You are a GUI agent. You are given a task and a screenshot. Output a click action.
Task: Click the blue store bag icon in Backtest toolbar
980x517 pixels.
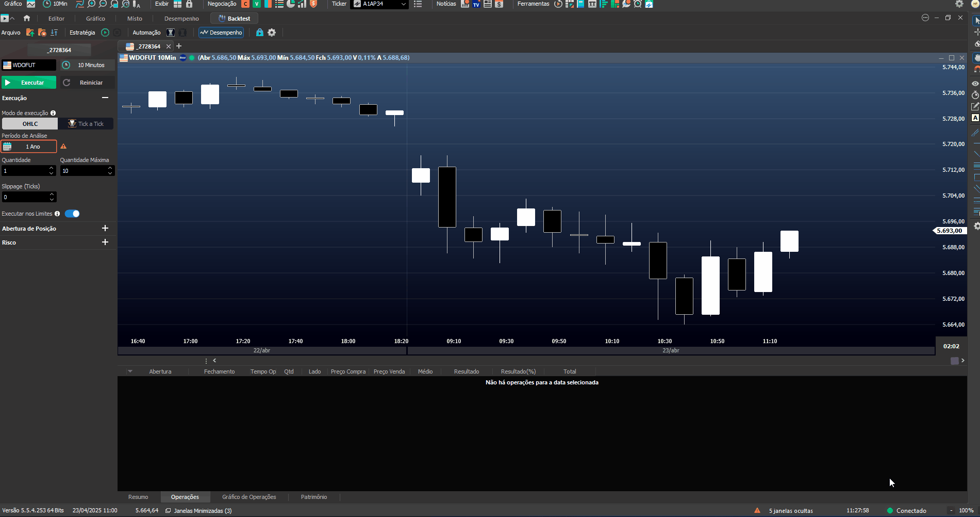coord(260,33)
